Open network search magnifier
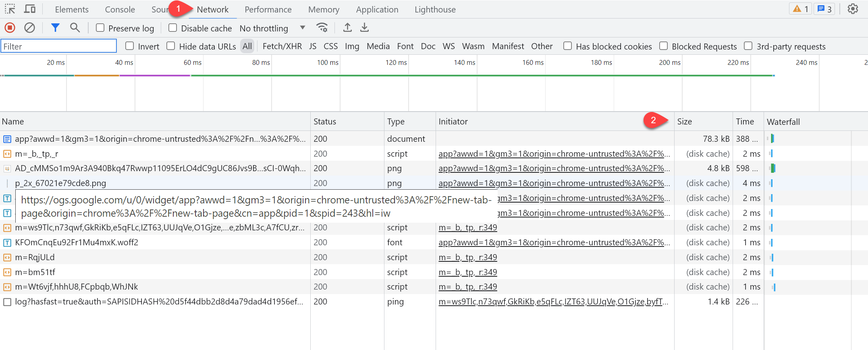This screenshot has width=868, height=350. [75, 28]
